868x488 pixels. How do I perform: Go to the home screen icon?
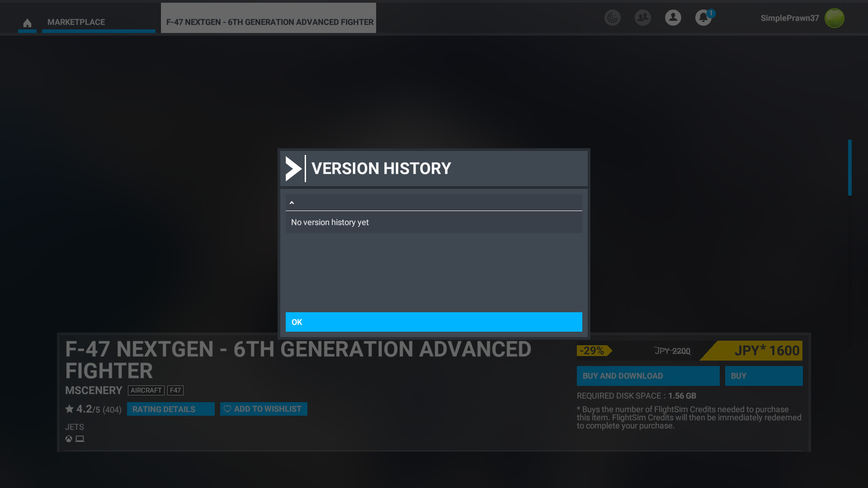click(27, 23)
